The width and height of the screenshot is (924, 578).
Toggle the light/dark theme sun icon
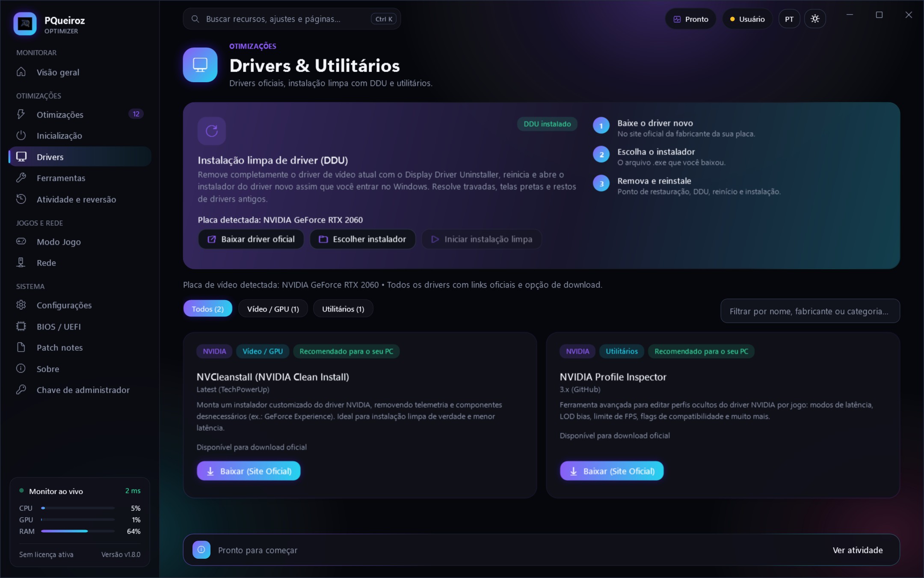coord(815,19)
